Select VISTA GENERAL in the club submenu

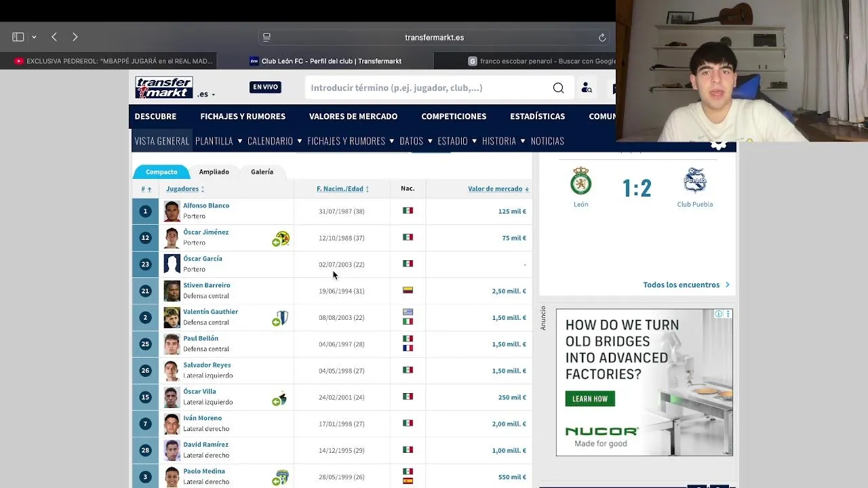(x=161, y=141)
